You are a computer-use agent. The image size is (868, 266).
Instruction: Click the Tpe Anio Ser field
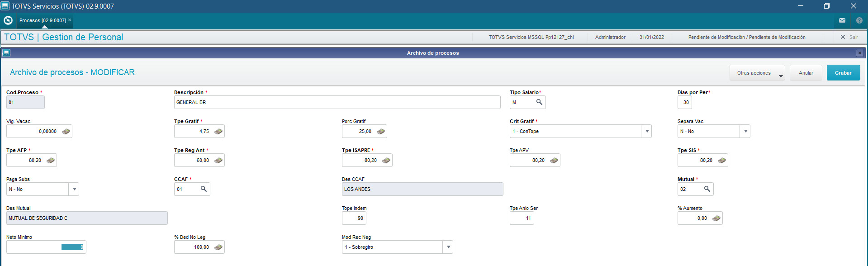click(x=522, y=218)
